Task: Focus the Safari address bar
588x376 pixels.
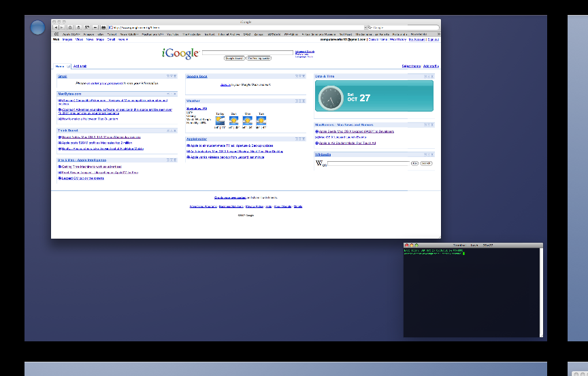Action: pos(237,27)
